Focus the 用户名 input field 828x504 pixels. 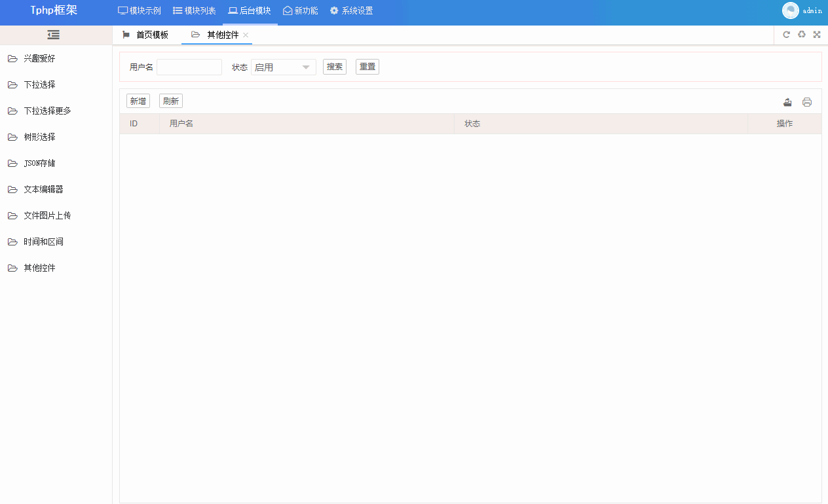(x=189, y=67)
